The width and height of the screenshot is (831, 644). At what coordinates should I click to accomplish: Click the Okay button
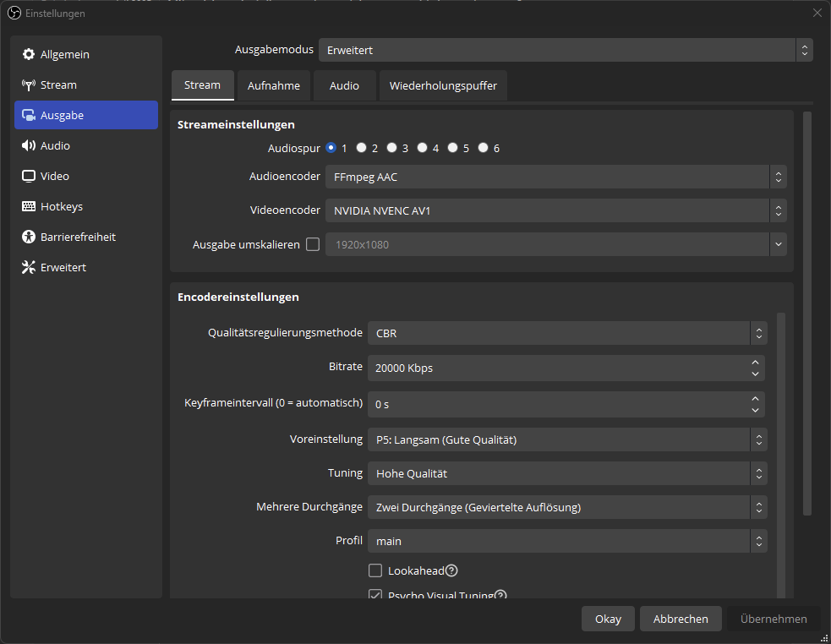tap(608, 619)
